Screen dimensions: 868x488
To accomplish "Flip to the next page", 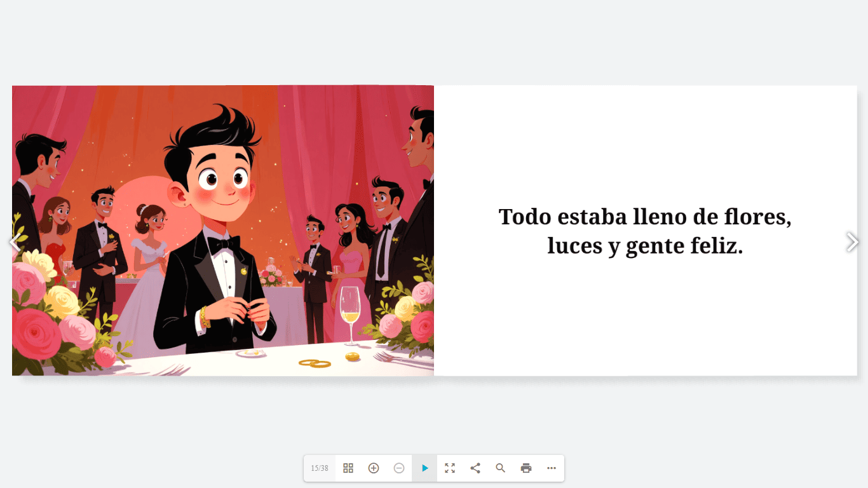I will click(852, 242).
